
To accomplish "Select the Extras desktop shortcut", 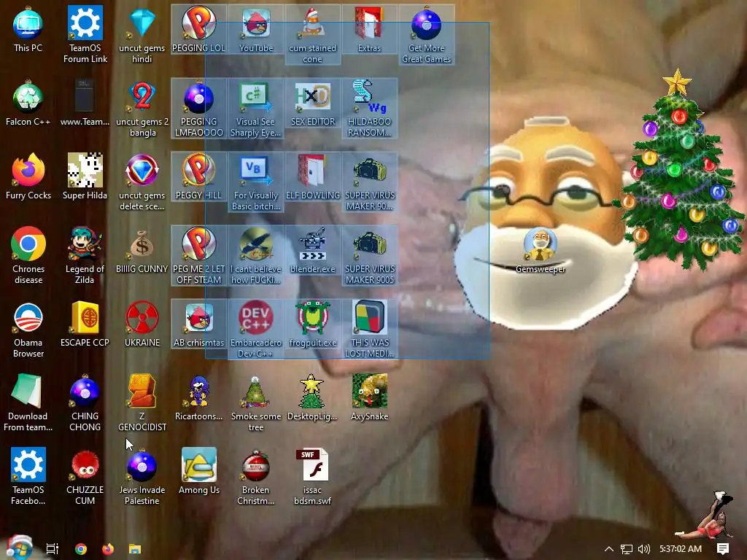I will pos(369,29).
